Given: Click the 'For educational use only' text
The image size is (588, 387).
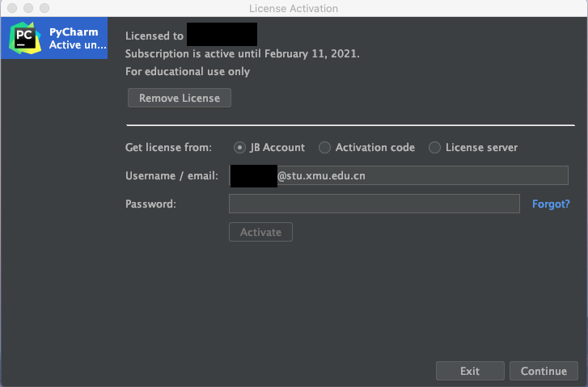Looking at the screenshot, I should tap(188, 72).
